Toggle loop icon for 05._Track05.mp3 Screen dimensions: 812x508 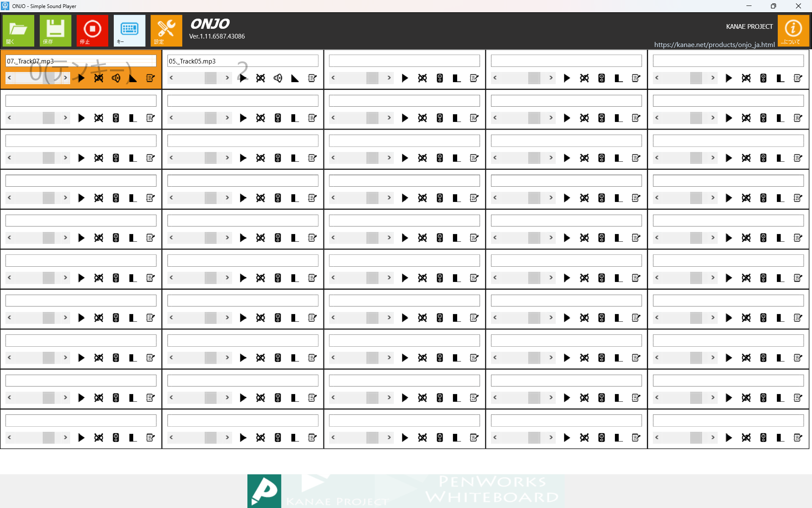[x=261, y=78]
